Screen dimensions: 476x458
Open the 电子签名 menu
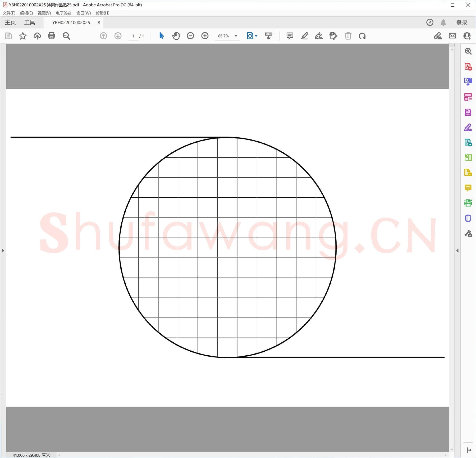click(x=63, y=13)
